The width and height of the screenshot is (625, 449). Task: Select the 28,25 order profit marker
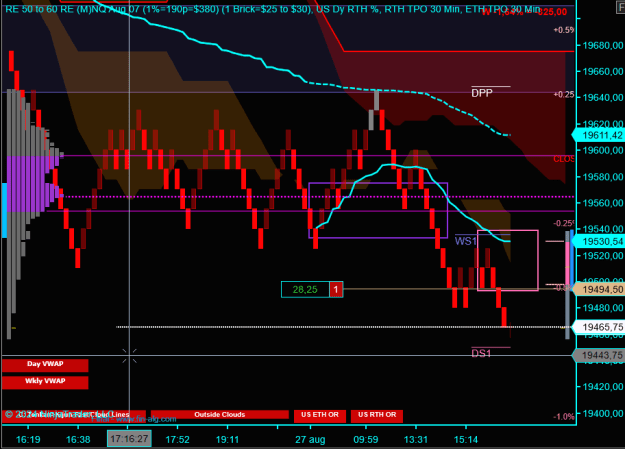(x=305, y=289)
